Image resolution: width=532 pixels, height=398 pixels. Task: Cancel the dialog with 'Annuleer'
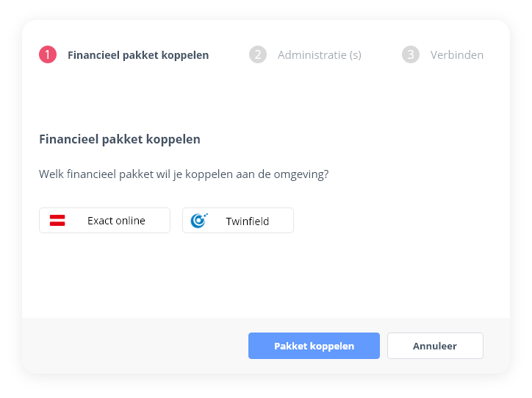[x=435, y=346]
